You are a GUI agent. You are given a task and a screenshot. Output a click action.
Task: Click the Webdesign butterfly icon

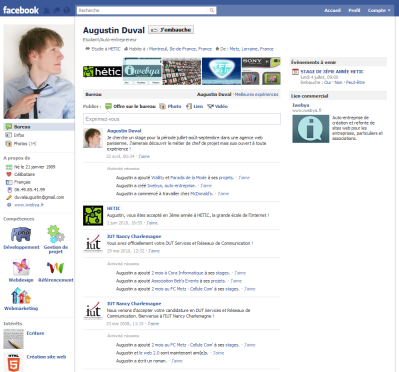pyautogui.click(x=21, y=267)
